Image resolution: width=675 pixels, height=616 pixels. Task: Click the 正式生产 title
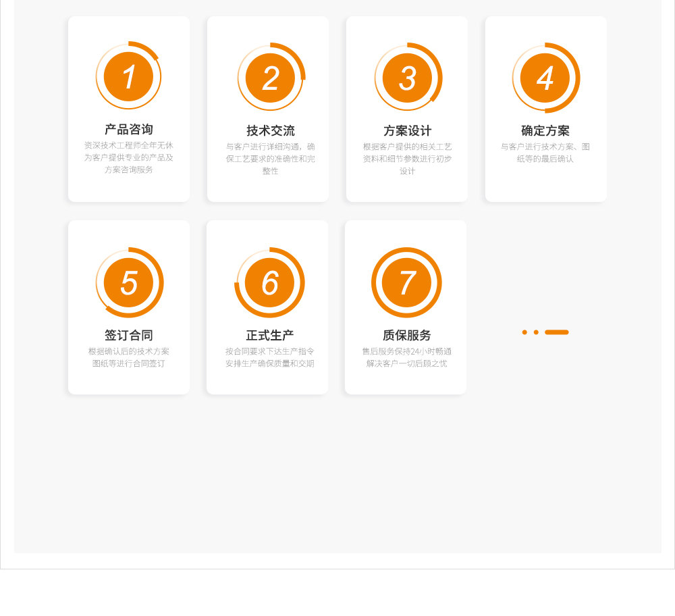[269, 336]
